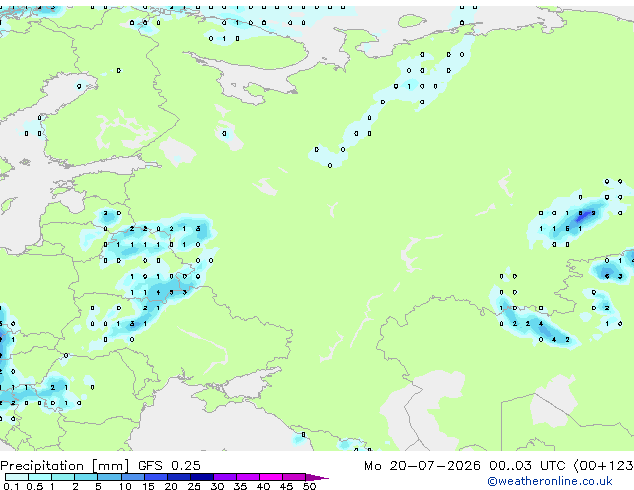Click the 10–15 mm legend color swatch

click(x=133, y=477)
